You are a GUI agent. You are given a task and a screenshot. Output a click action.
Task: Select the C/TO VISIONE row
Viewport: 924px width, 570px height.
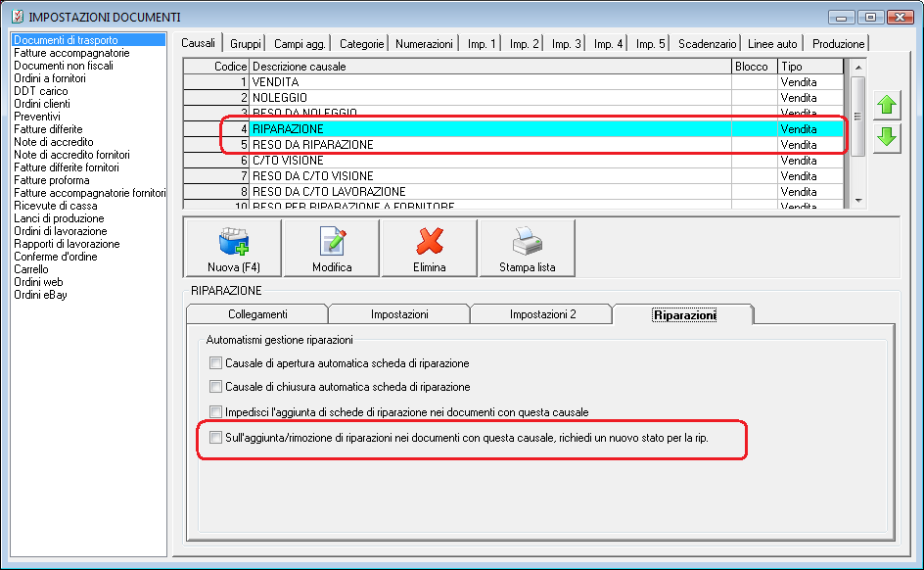point(514,161)
